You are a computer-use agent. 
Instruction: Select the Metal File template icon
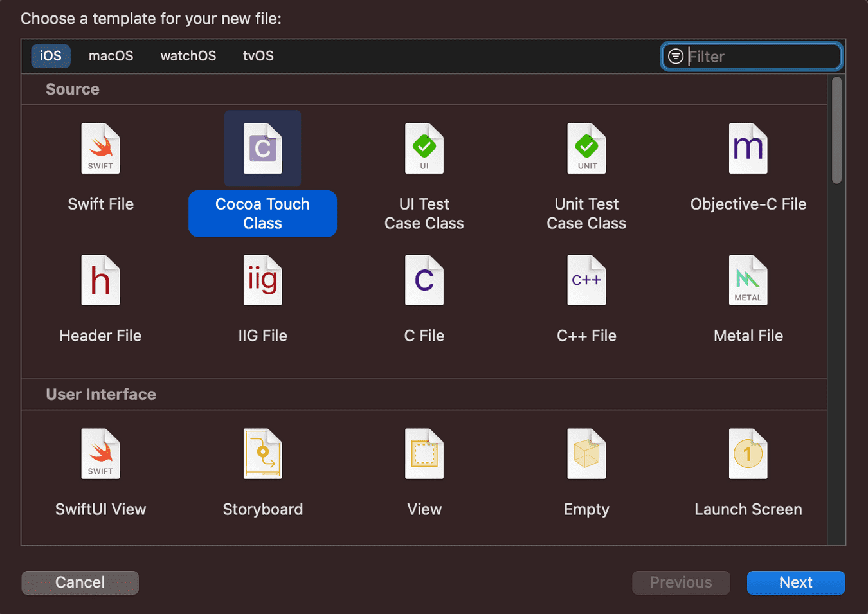tap(748, 281)
